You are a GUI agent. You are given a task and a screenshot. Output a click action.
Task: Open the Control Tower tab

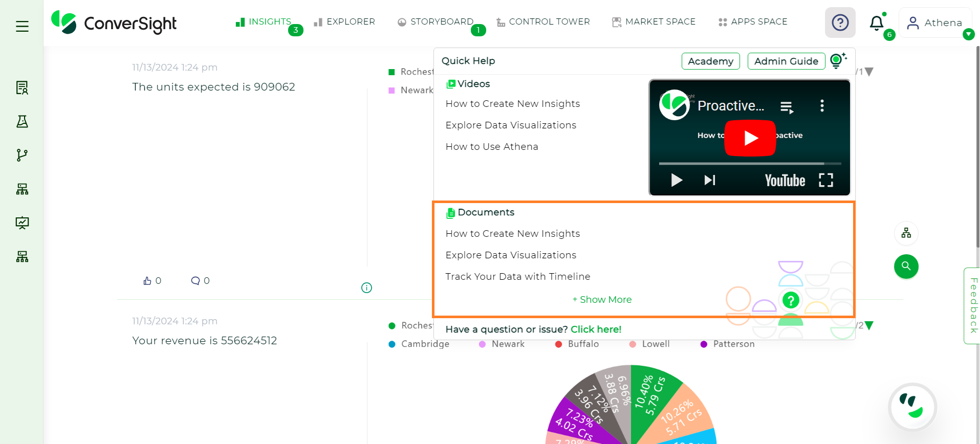[543, 22]
